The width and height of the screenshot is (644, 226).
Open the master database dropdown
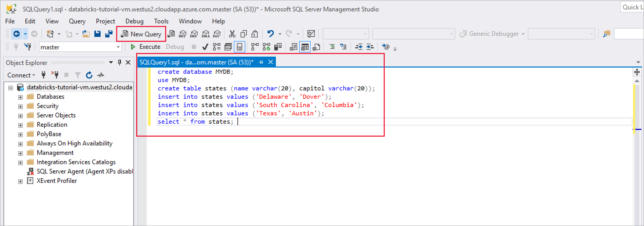(118, 47)
